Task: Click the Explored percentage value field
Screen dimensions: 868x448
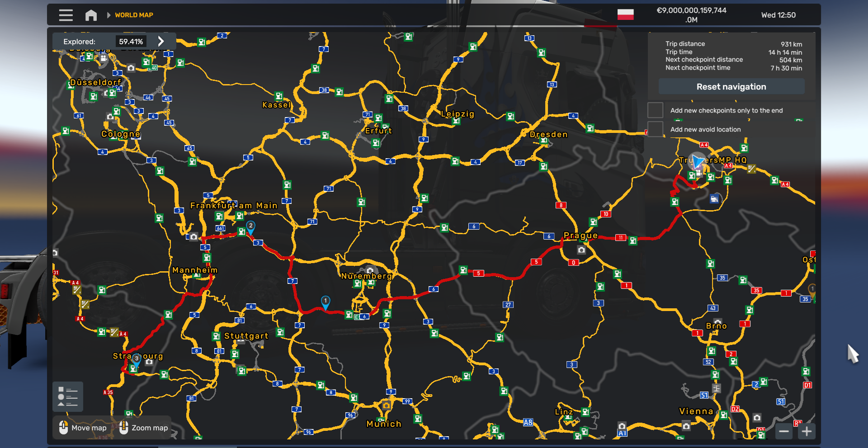Action: pyautogui.click(x=131, y=41)
